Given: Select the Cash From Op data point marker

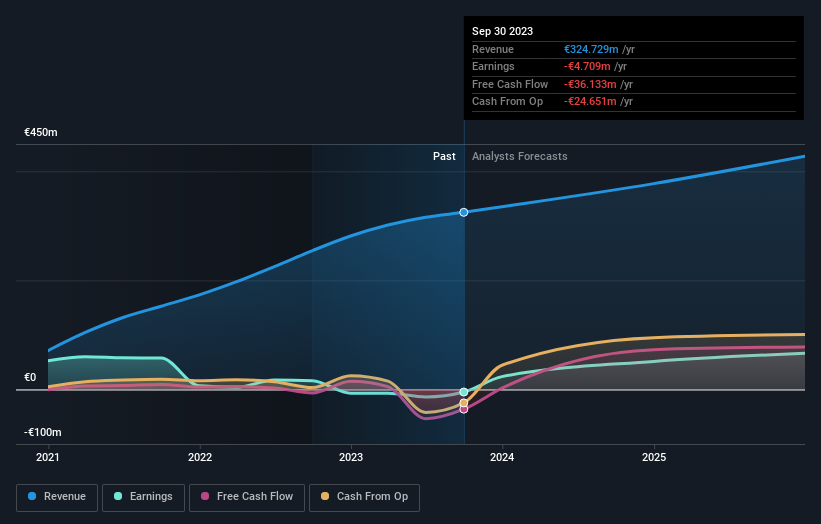Looking at the screenshot, I should [464, 403].
